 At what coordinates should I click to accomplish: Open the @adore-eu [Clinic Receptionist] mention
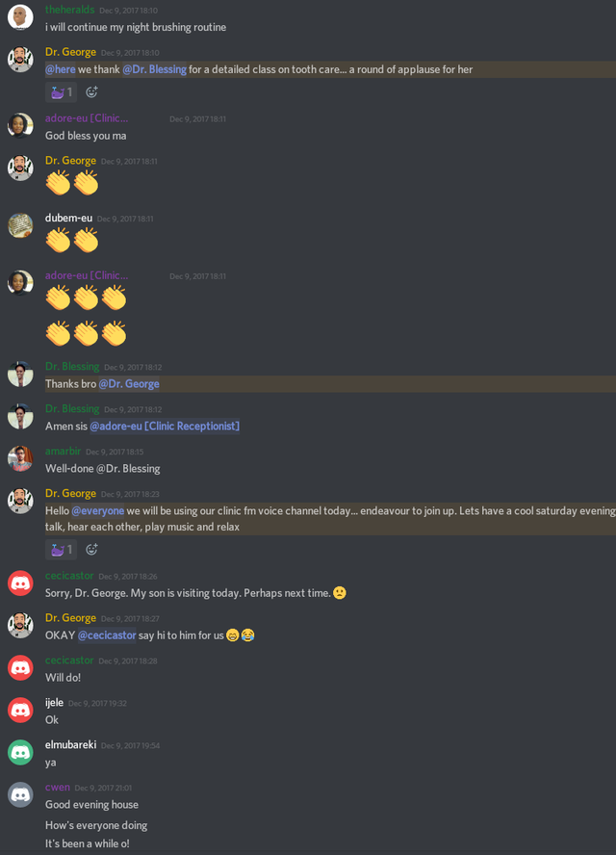pyautogui.click(x=165, y=426)
